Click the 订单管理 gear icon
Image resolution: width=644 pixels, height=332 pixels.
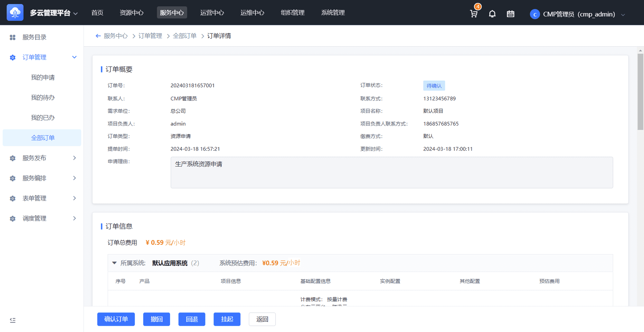[x=13, y=57]
